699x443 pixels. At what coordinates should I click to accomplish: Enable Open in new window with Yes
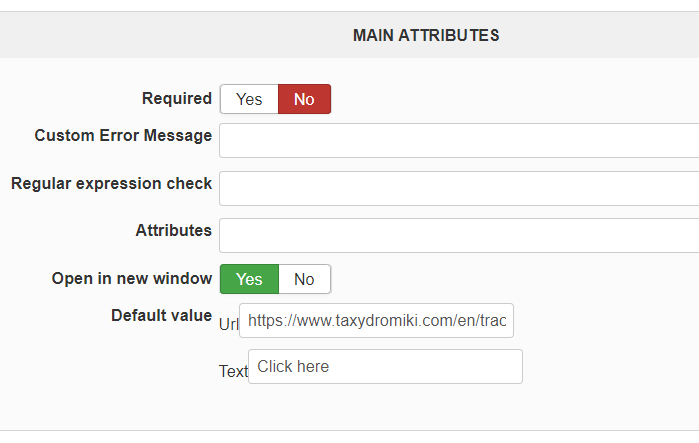[x=249, y=279]
